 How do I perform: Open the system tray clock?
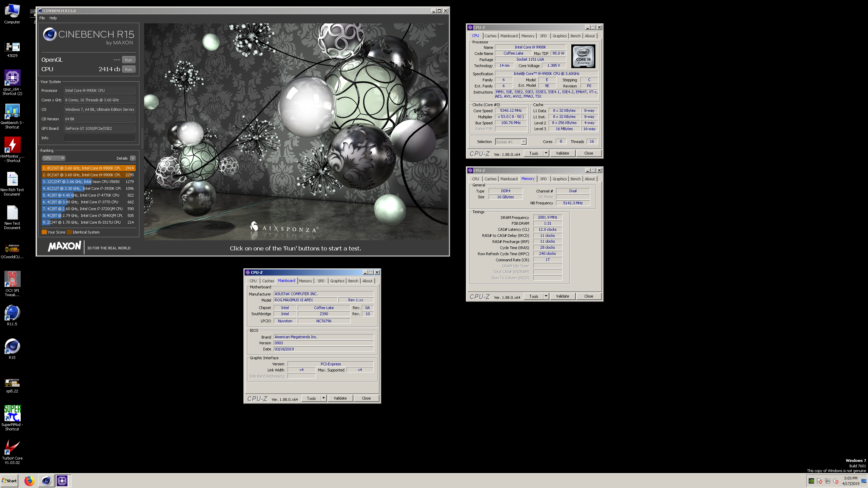click(850, 481)
